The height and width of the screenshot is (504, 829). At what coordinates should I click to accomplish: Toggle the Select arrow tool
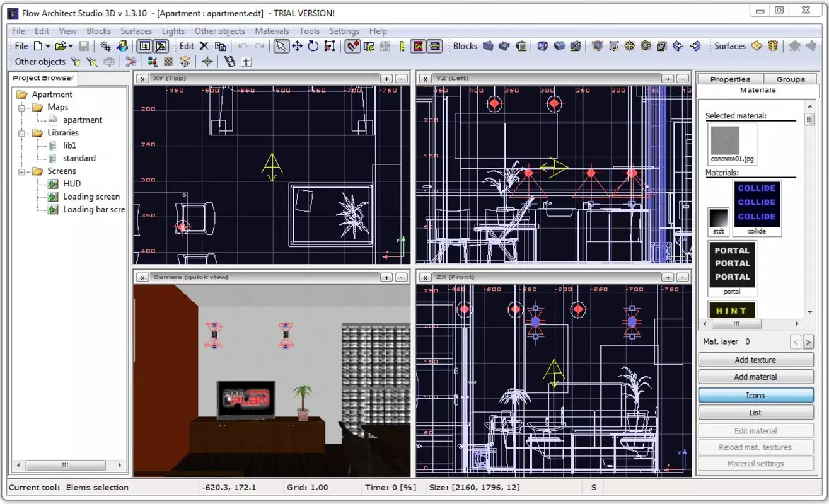(281, 46)
